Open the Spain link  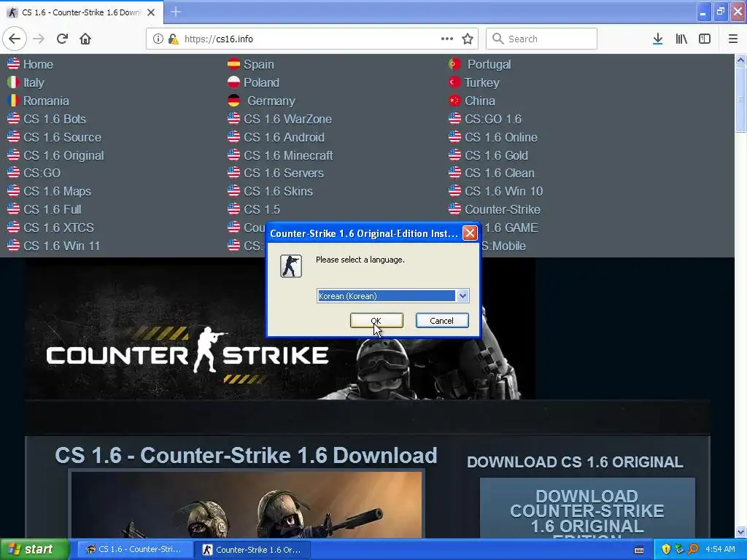point(259,64)
